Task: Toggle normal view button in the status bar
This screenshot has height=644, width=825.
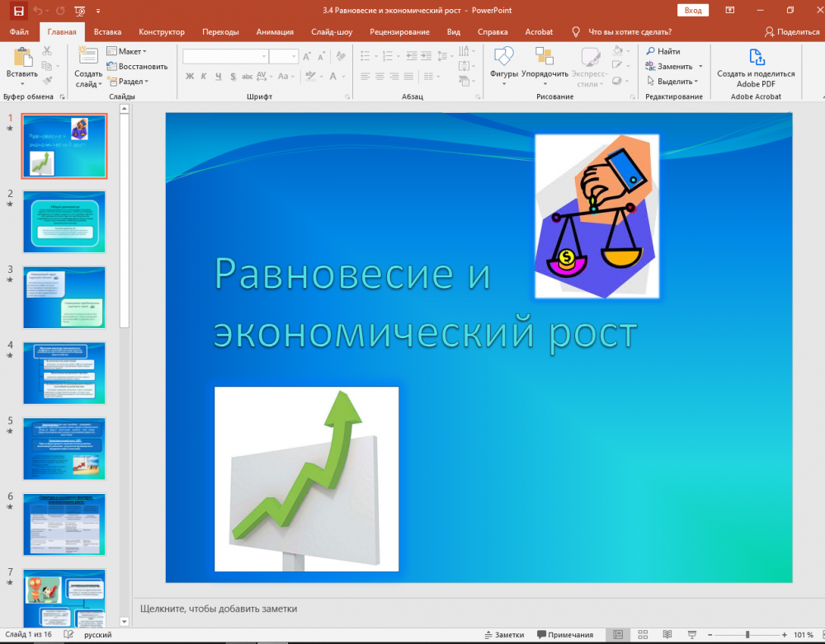Action: (618, 635)
